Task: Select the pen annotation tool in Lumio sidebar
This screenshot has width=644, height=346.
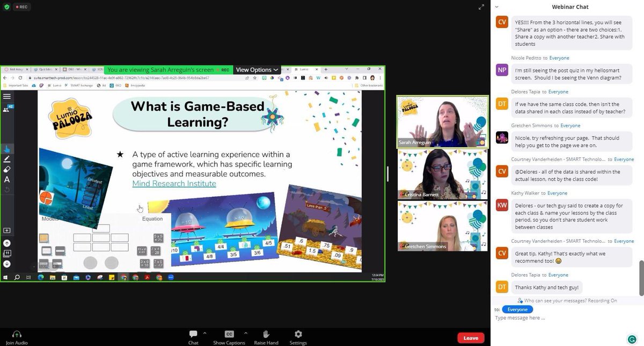Action: [8, 158]
